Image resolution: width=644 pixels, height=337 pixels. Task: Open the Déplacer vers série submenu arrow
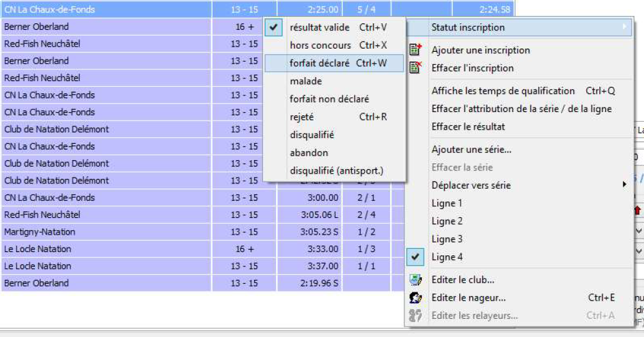tap(625, 185)
